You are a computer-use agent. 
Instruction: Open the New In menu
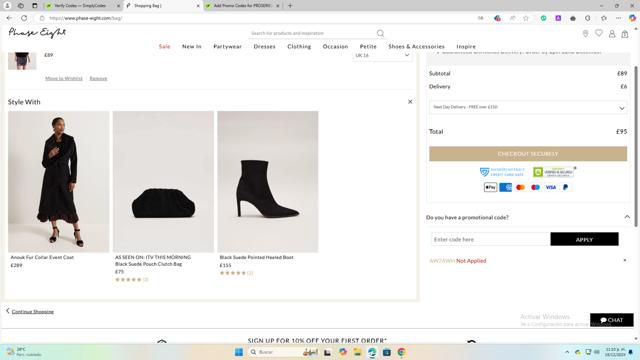pyautogui.click(x=191, y=47)
